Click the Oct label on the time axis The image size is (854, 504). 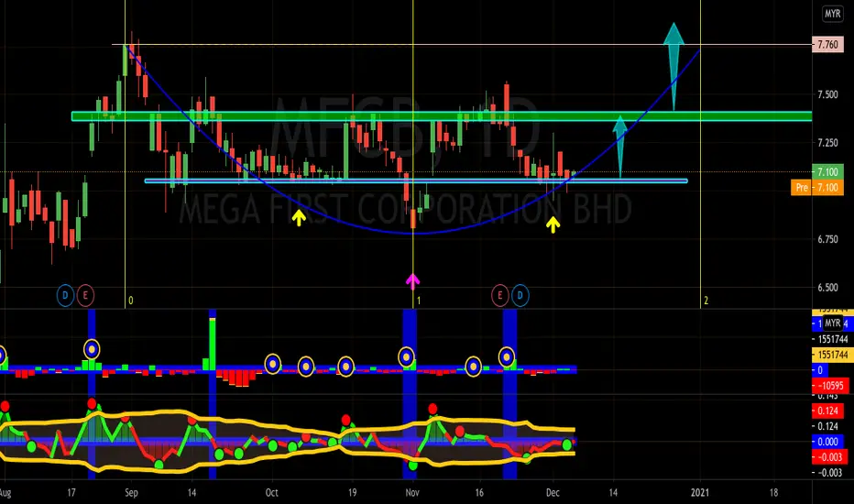coord(271,493)
